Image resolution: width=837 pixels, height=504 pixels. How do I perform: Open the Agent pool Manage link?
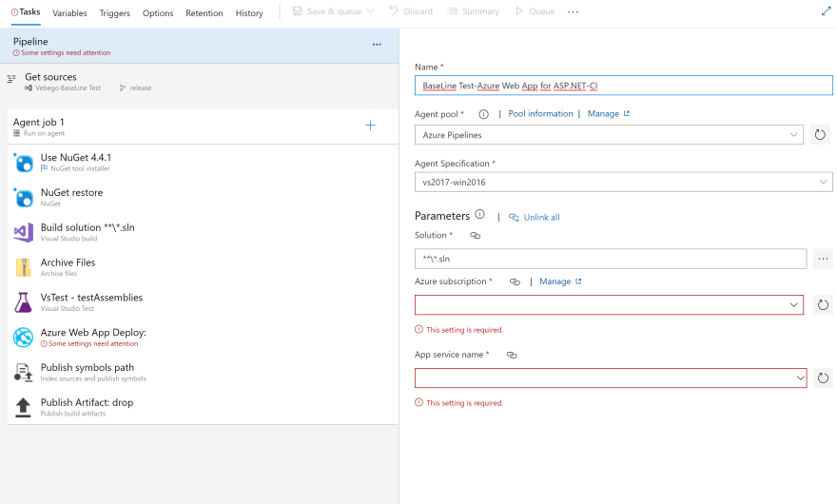609,114
